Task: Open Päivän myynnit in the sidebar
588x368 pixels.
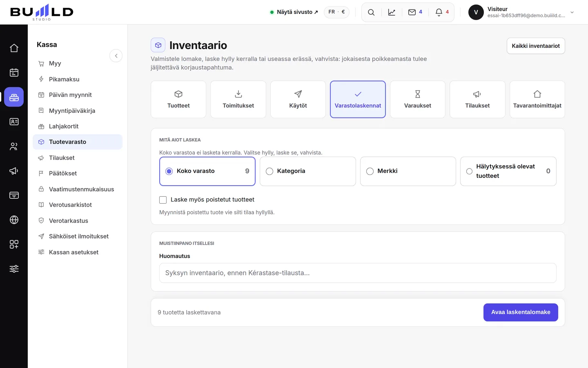Action: [x=78, y=95]
